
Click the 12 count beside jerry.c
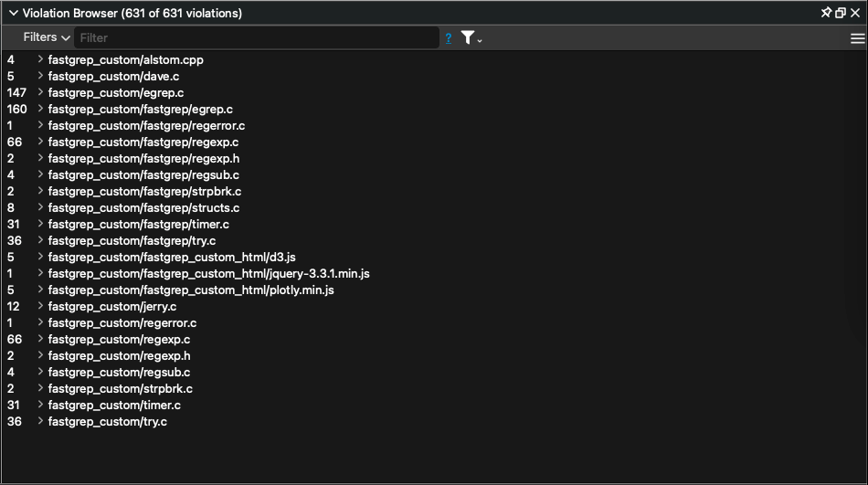click(14, 306)
